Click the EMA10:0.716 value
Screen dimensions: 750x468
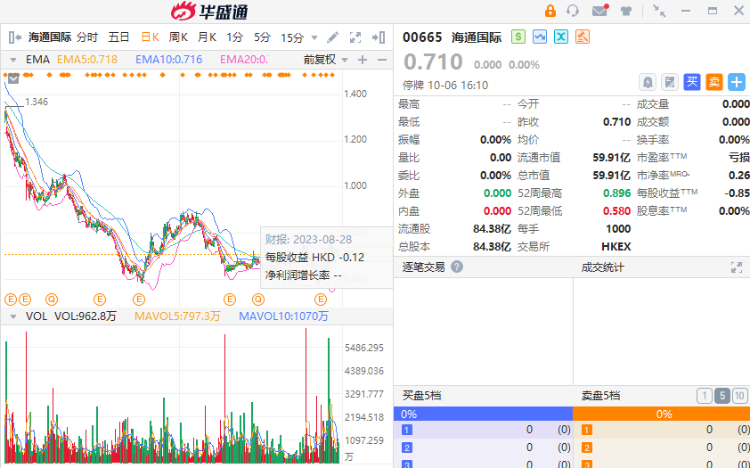click(x=169, y=59)
